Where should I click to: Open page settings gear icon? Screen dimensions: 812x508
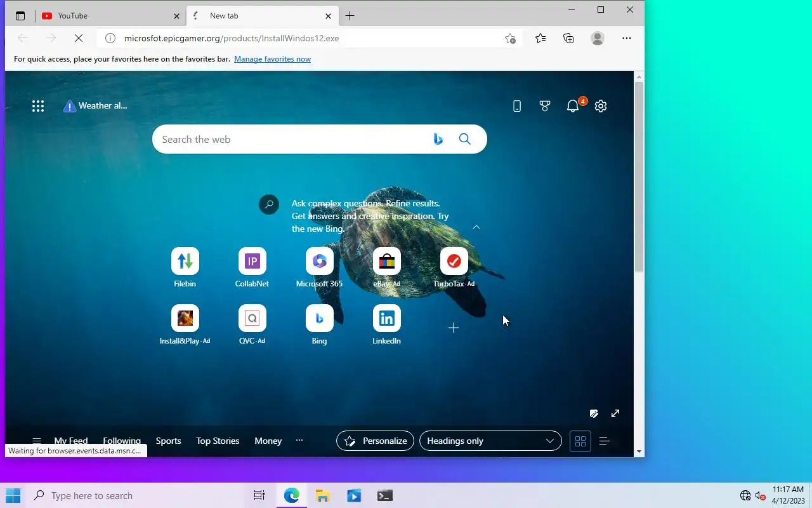click(x=601, y=106)
